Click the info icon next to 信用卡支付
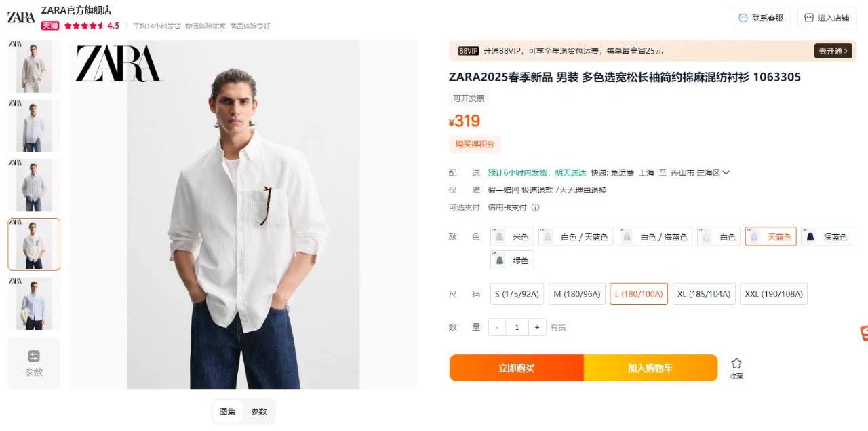Image resolution: width=868 pixels, height=431 pixels. pyautogui.click(x=535, y=208)
